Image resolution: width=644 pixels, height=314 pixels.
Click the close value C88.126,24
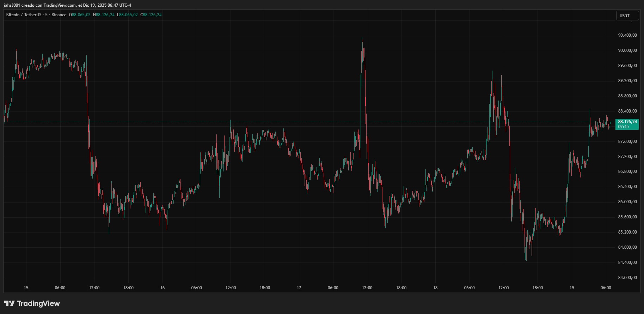coord(151,15)
